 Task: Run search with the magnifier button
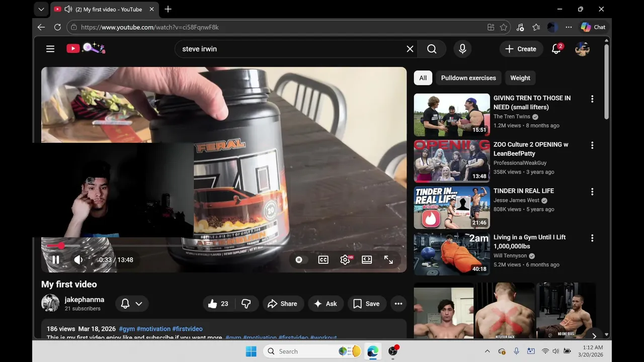point(432,49)
